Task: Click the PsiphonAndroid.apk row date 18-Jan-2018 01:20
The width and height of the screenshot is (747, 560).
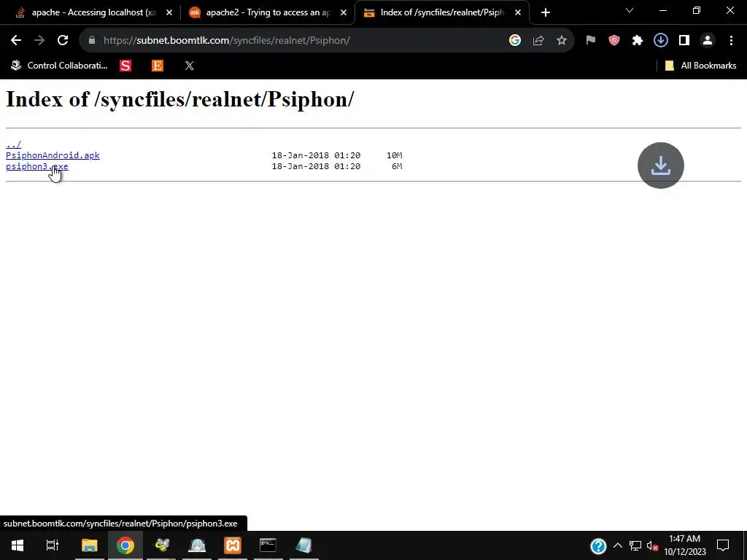Action: coord(316,155)
